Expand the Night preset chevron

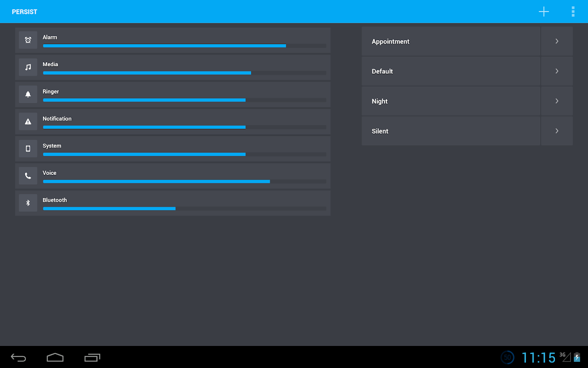557,101
